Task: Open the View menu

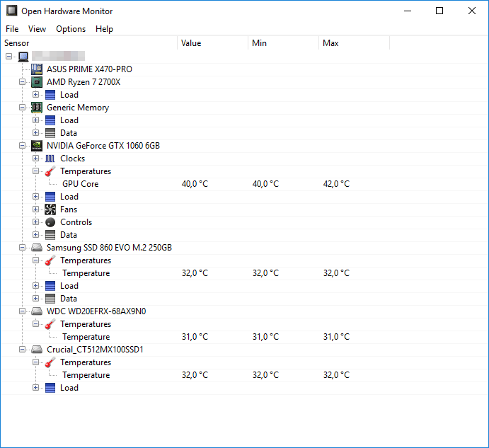Action: [x=37, y=29]
